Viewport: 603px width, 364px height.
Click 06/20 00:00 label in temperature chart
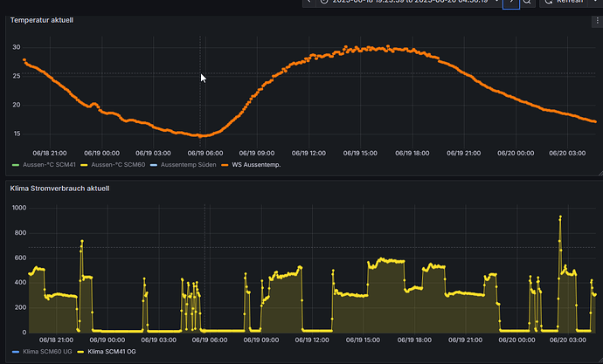click(516, 154)
